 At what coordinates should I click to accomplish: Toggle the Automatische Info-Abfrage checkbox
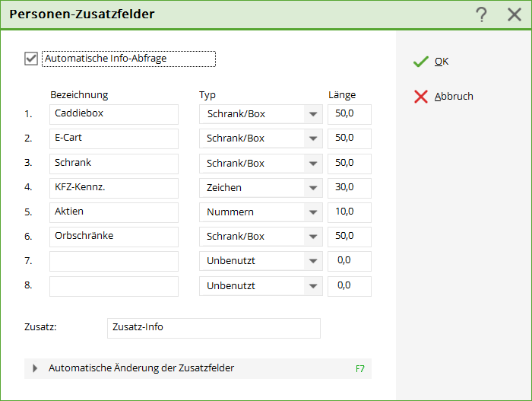click(31, 59)
